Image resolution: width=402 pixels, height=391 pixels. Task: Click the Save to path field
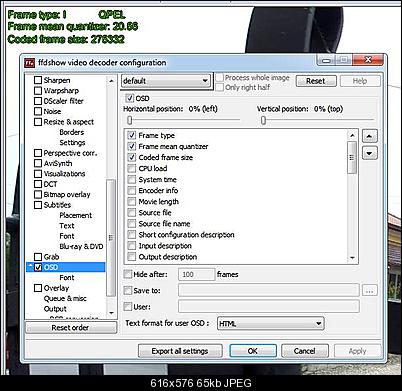tap(269, 290)
